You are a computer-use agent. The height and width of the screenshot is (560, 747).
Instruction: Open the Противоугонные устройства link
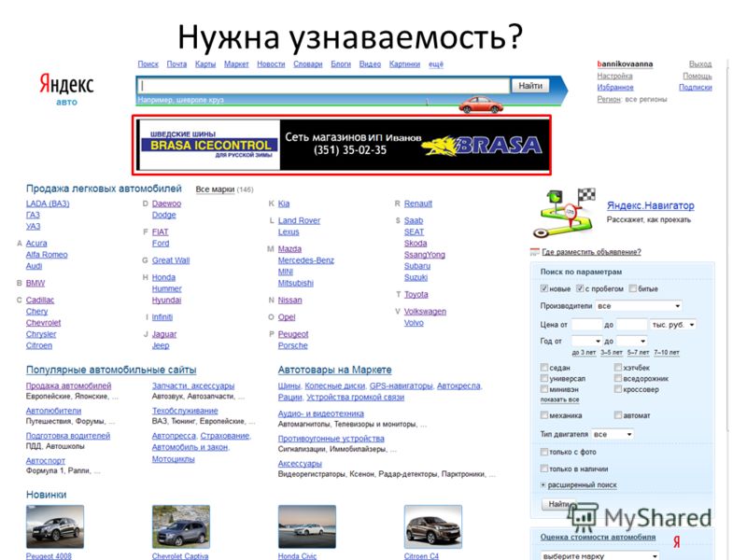pos(331,438)
